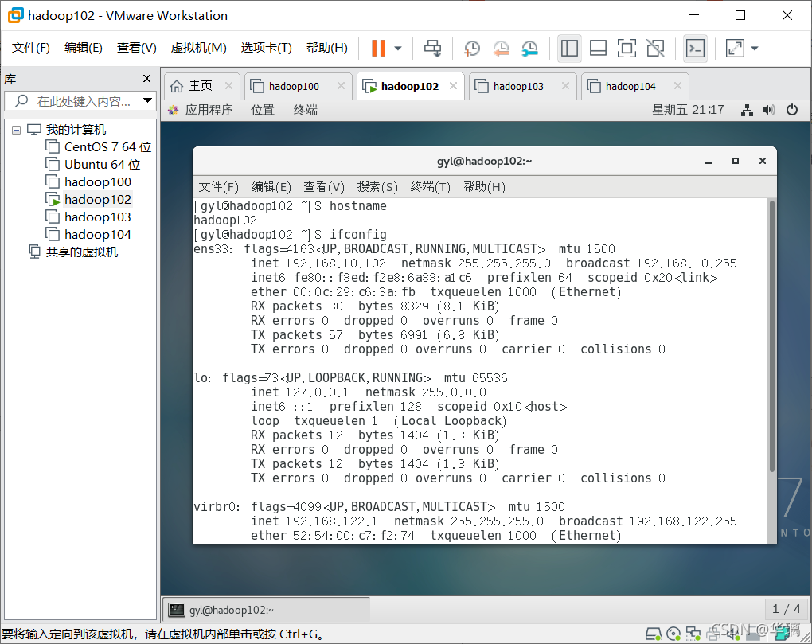Click the pause virtual machine button

(x=379, y=48)
